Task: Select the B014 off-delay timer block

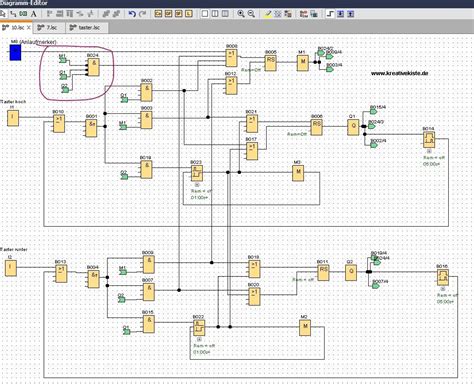Action: 429,140
